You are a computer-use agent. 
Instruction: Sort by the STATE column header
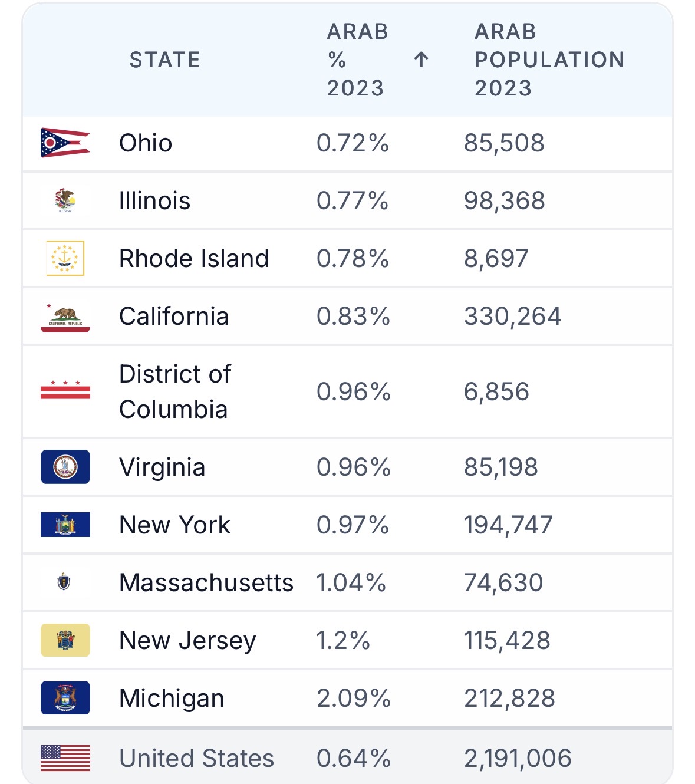tap(165, 60)
